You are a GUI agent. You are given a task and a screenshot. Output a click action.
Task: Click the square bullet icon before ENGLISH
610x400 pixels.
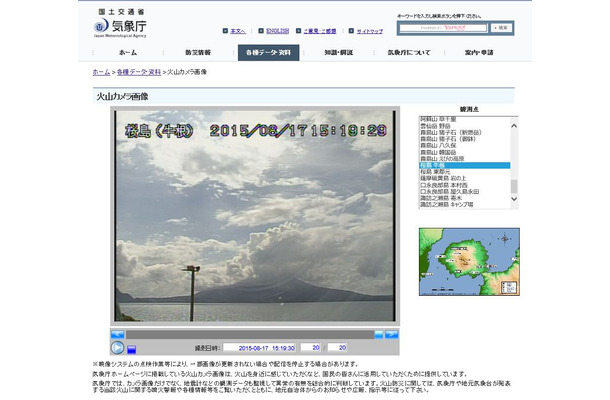click(x=261, y=31)
